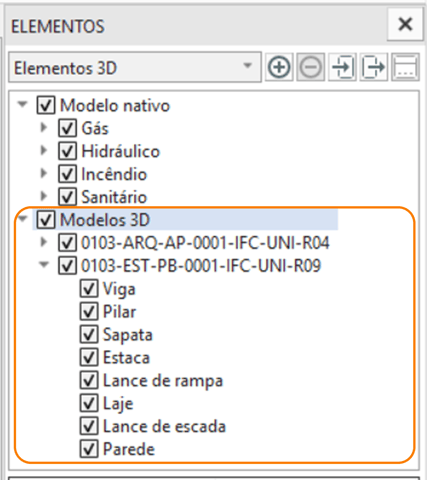Expand the Sanitário node
This screenshot has width=427, height=480.
tap(43, 196)
